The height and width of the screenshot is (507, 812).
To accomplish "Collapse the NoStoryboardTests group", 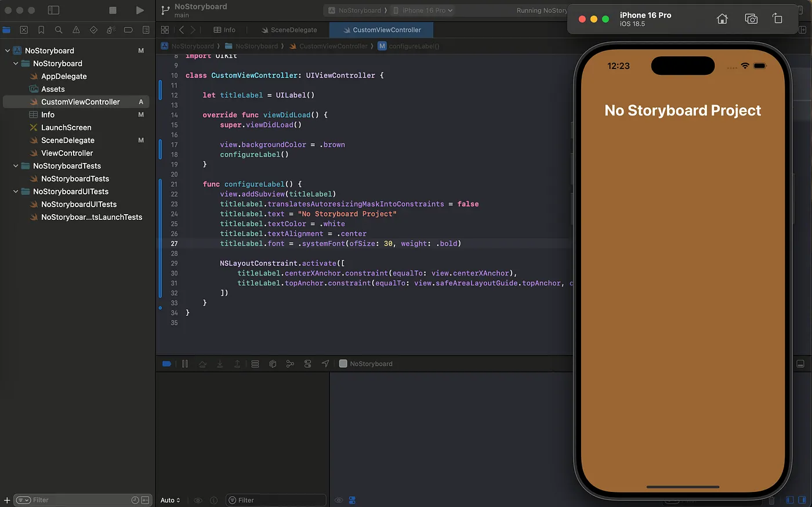I will pyautogui.click(x=16, y=166).
